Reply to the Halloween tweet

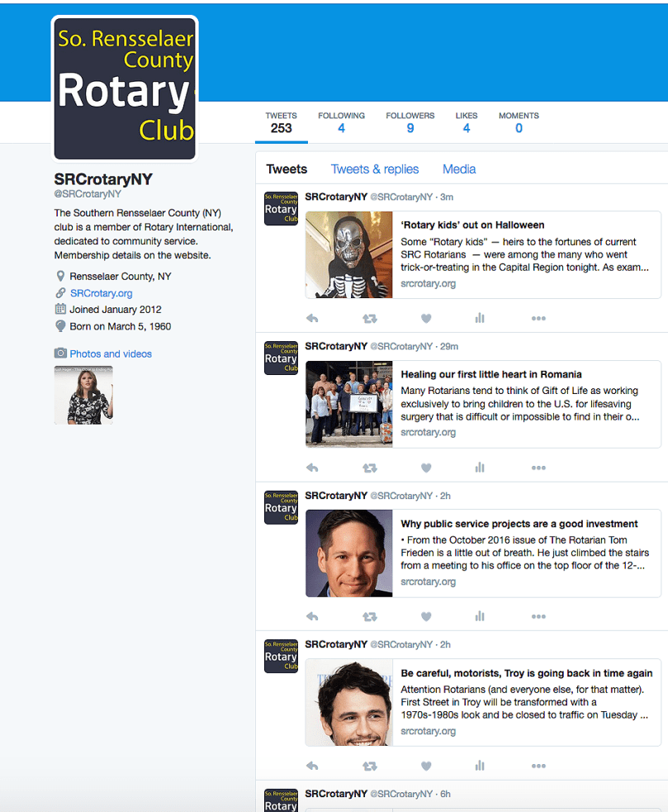tap(312, 318)
